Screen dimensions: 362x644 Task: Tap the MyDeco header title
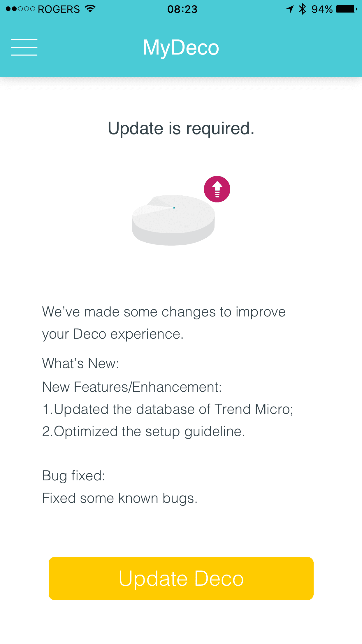181,47
